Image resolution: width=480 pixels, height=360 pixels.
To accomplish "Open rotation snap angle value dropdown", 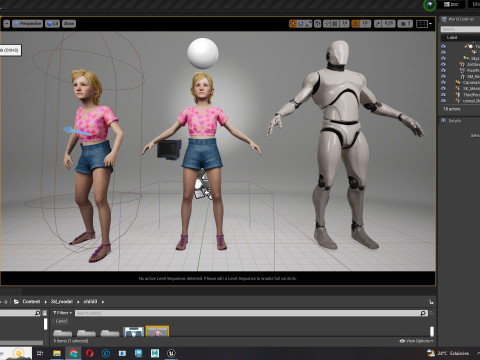I will [365, 24].
